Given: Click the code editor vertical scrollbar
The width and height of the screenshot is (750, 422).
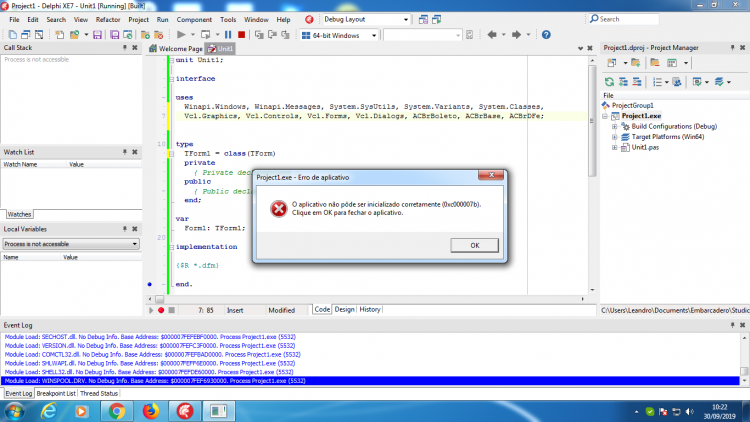Looking at the screenshot, I should (592, 175).
